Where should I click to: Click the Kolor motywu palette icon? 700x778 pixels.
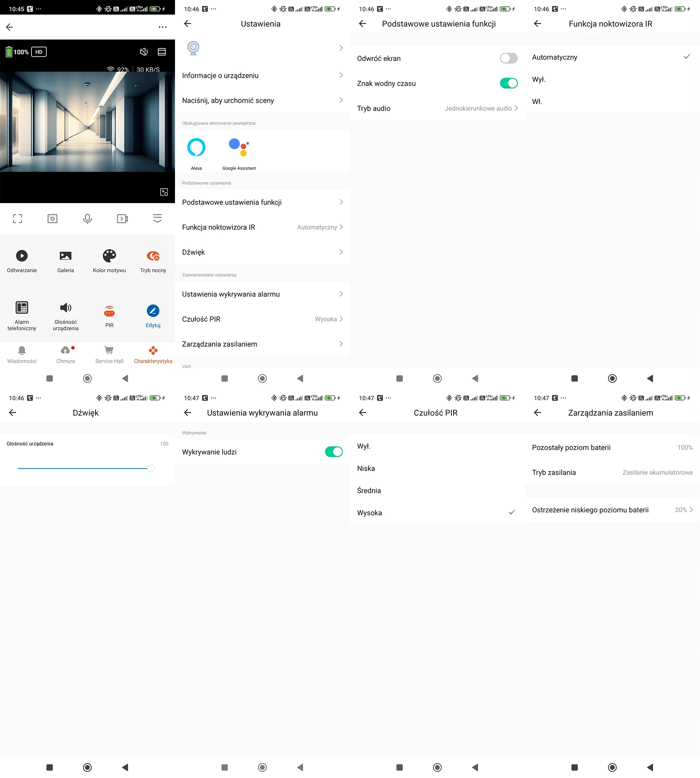click(109, 256)
